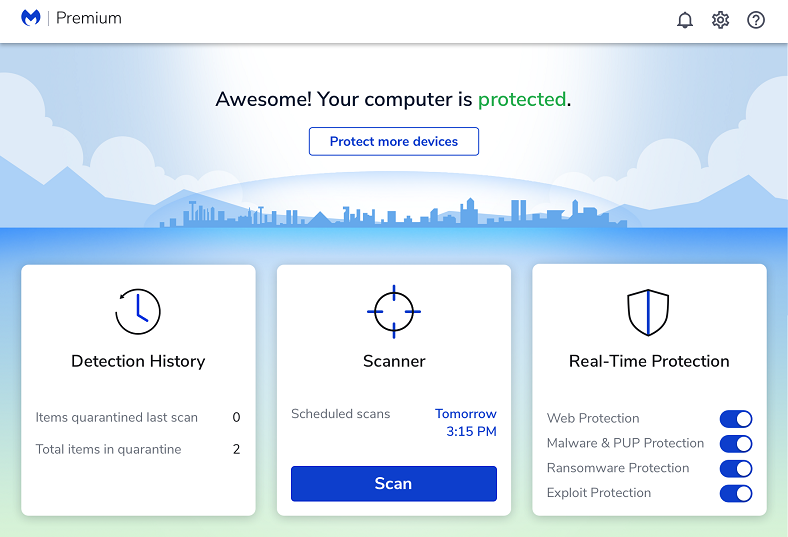This screenshot has width=788, height=537.
Task: Click the Scanner crosshair icon
Action: pyautogui.click(x=394, y=311)
